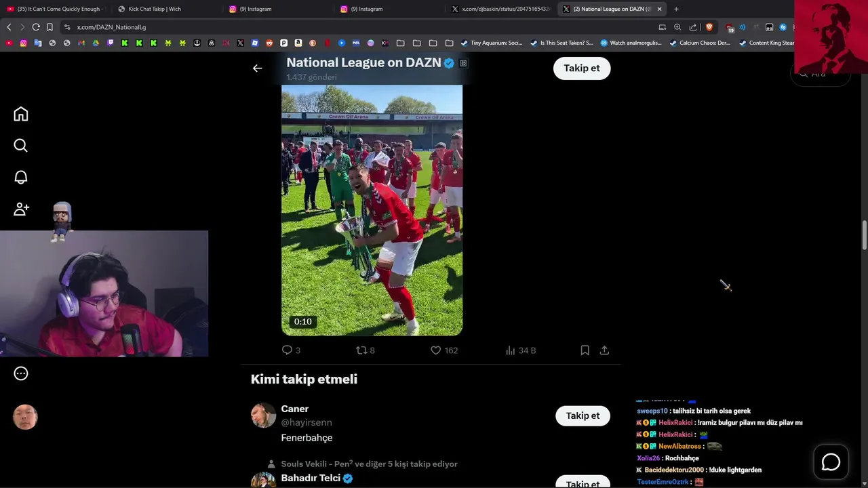Go back using the arrow beside the profile name
868x488 pixels.
257,68
